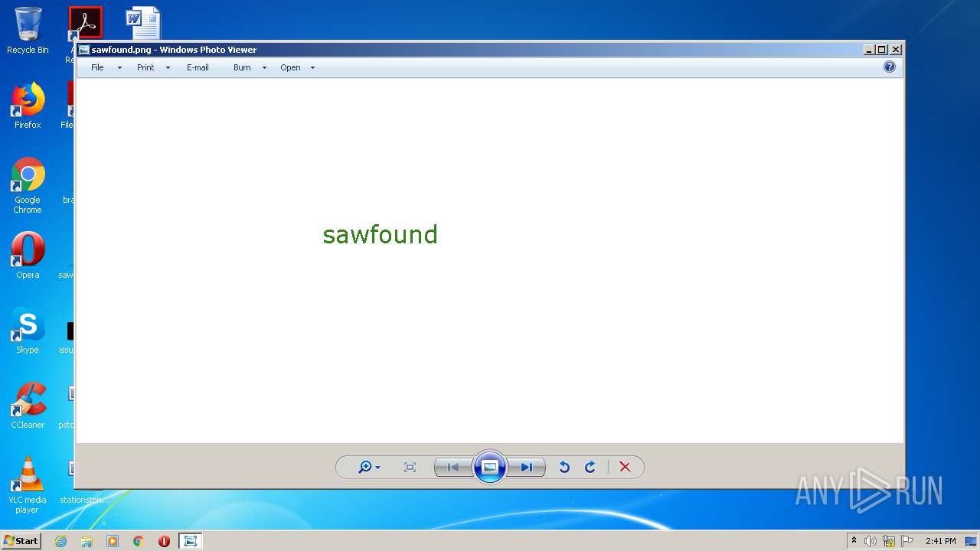Click the sawfound.png window title
Image resolution: width=980 pixels, height=551 pixels.
174,50
